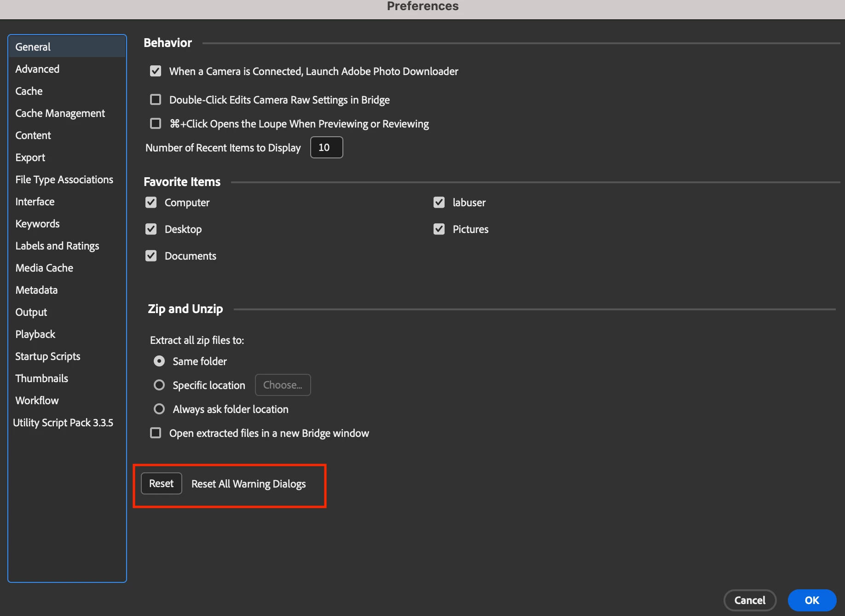Toggle labuser favorite item checkbox
Screen dimensions: 845x616
click(439, 203)
